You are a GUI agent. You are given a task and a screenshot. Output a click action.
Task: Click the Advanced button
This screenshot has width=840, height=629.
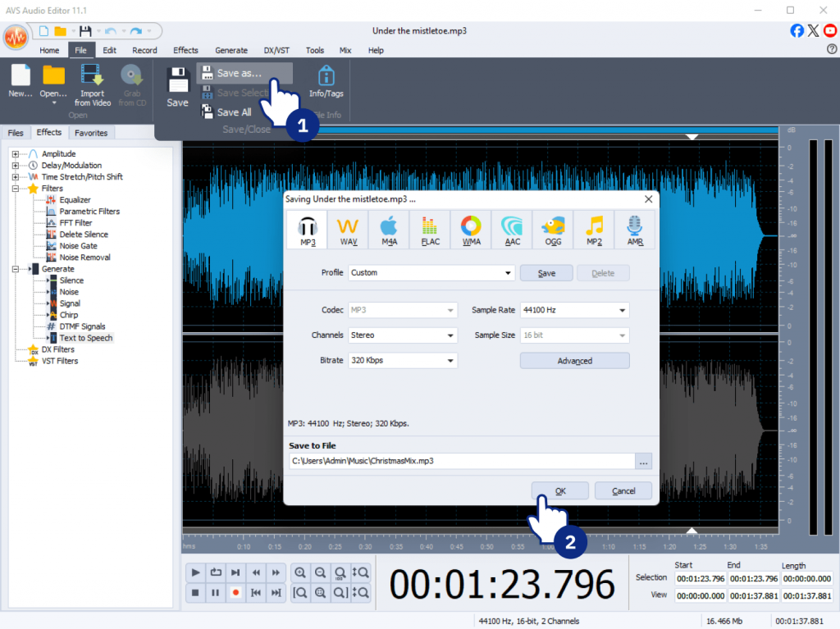point(574,361)
